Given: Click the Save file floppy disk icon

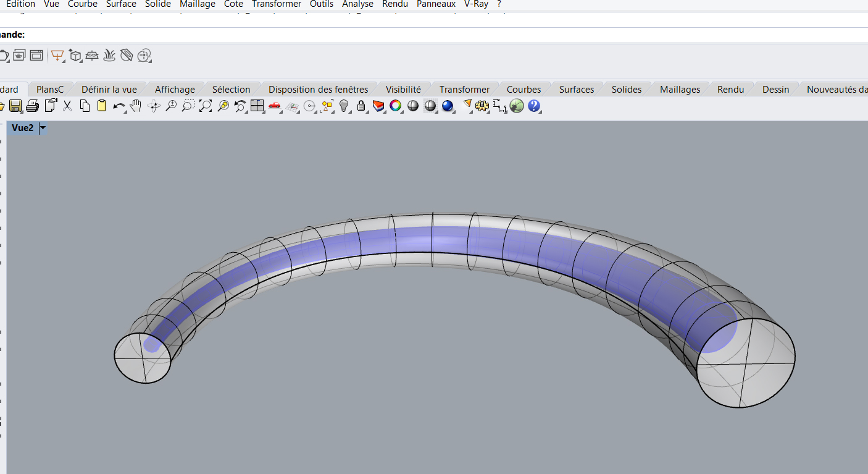Looking at the screenshot, I should pyautogui.click(x=15, y=106).
